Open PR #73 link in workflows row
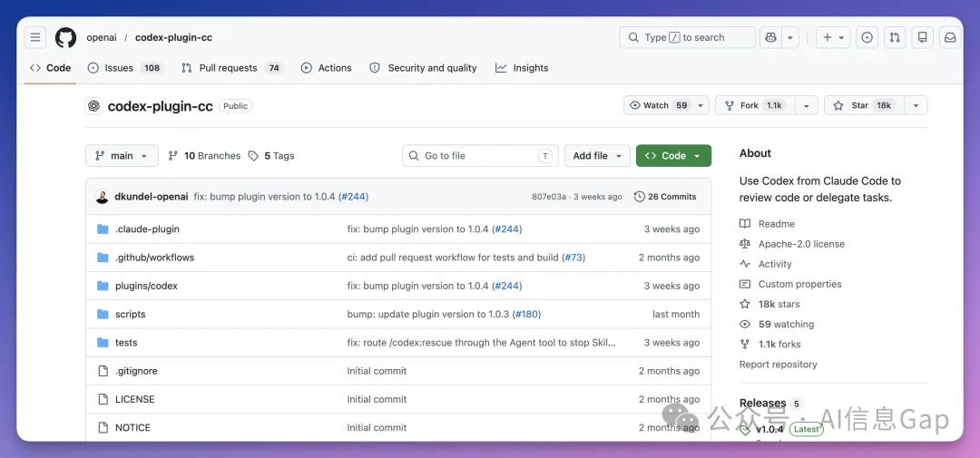980x458 pixels. (x=573, y=258)
